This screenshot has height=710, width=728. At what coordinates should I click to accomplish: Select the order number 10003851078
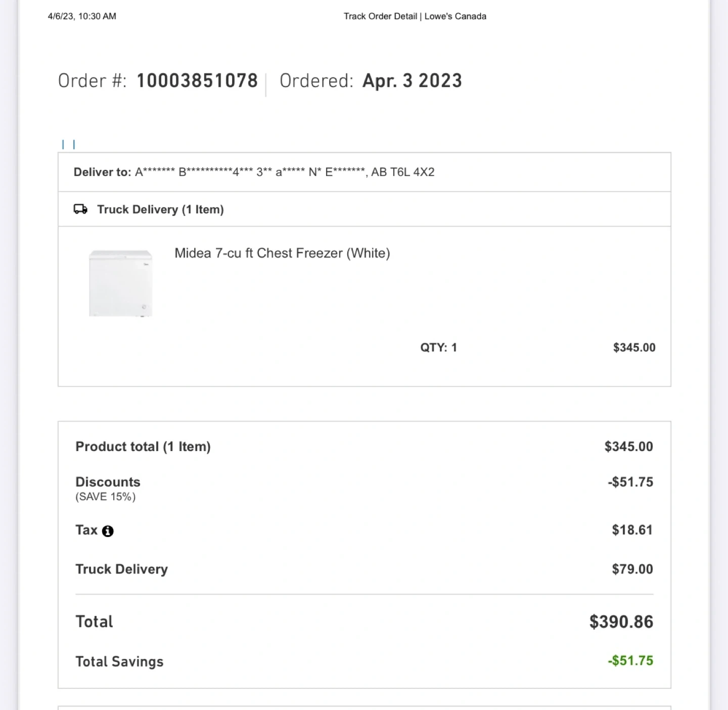(197, 81)
